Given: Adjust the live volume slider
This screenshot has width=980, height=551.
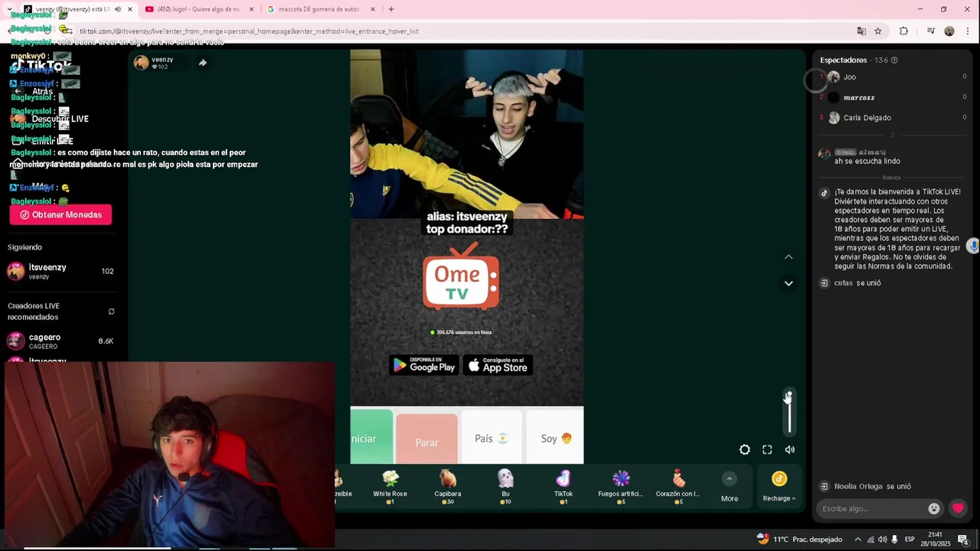Looking at the screenshot, I should (789, 412).
